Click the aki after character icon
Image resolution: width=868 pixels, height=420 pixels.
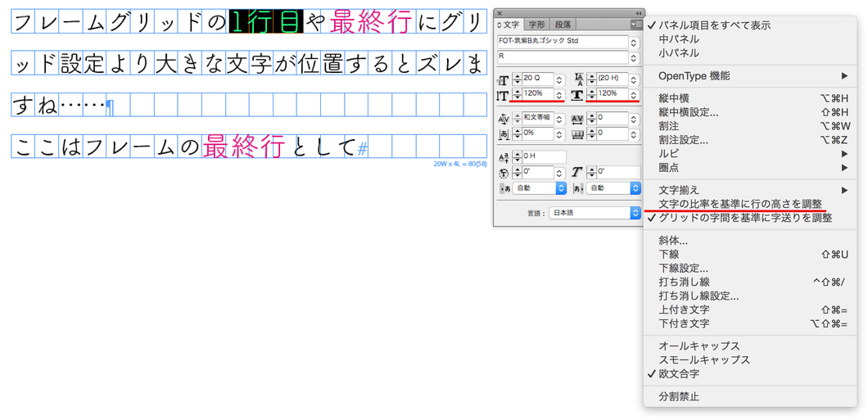[x=577, y=188]
